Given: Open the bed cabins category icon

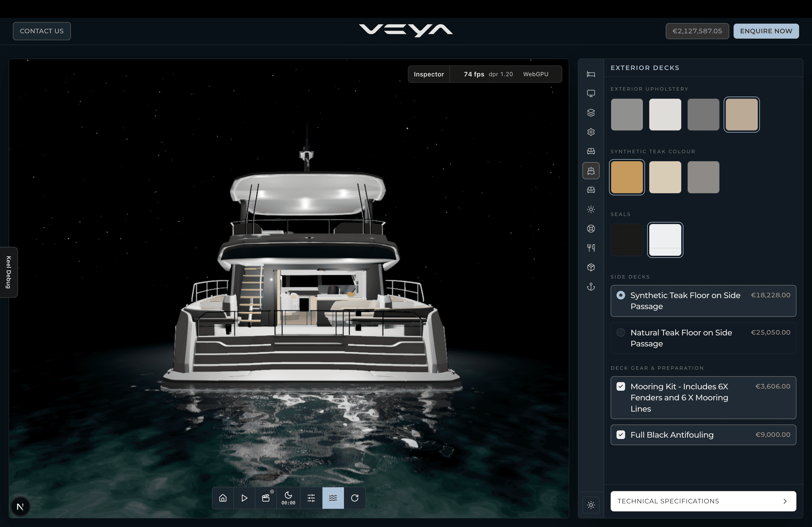Looking at the screenshot, I should 591,74.
